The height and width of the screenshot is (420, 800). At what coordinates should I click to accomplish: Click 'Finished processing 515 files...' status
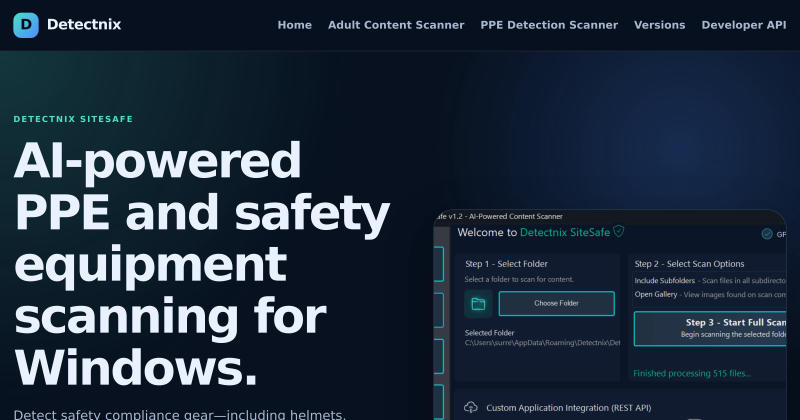pyautogui.click(x=692, y=374)
